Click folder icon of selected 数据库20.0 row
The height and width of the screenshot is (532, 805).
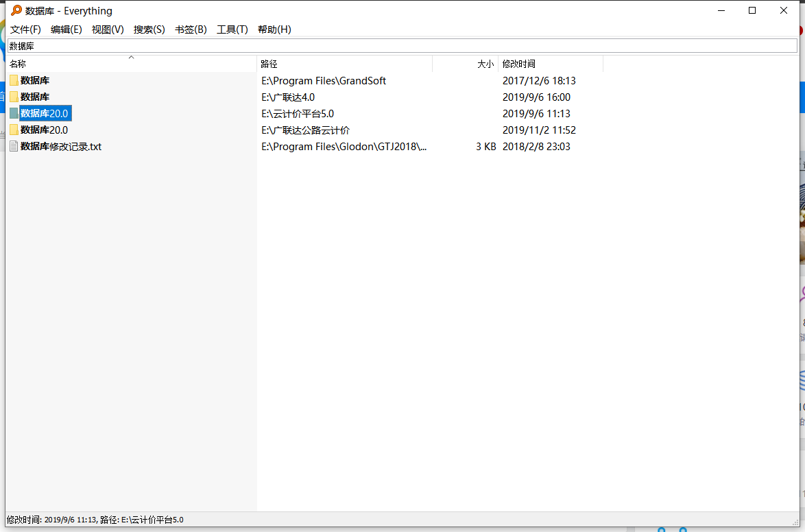[14, 114]
